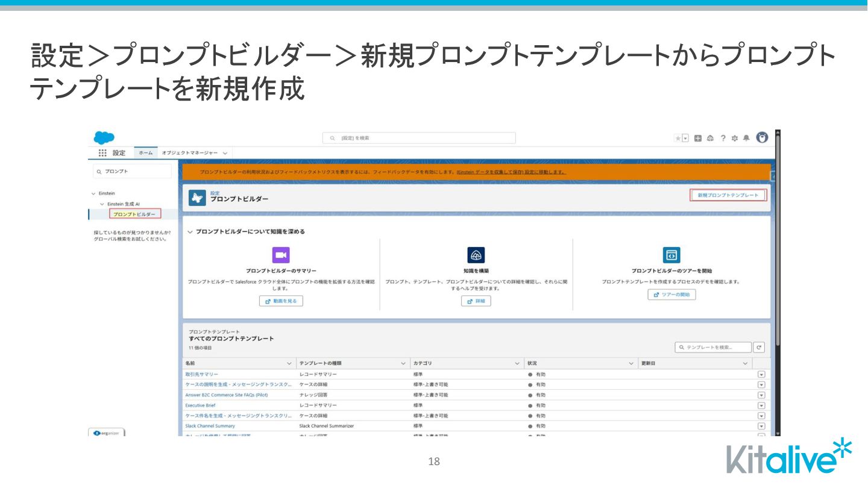Open row actions menu for ケースの説明を生成

pyautogui.click(x=761, y=384)
